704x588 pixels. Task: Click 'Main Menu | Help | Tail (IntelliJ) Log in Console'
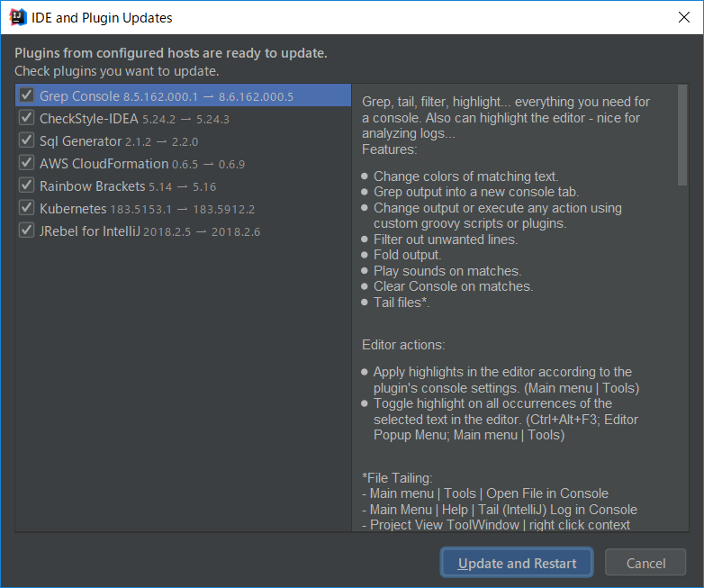pyautogui.click(x=503, y=510)
